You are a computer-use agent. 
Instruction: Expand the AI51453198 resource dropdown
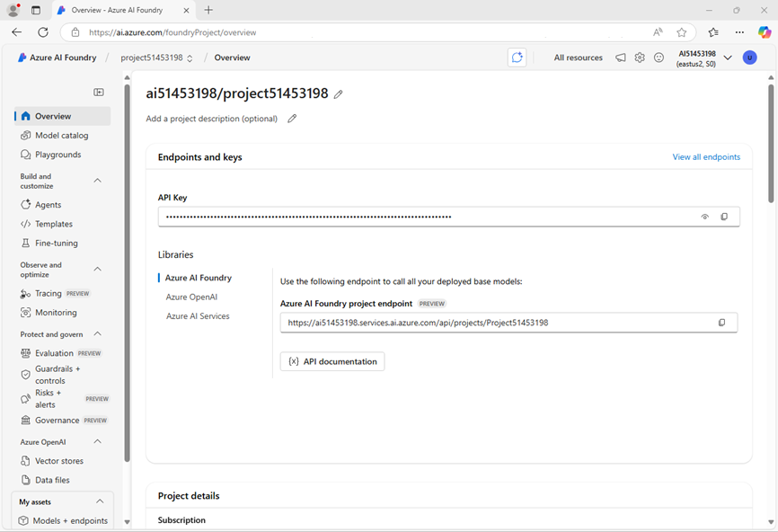(728, 58)
